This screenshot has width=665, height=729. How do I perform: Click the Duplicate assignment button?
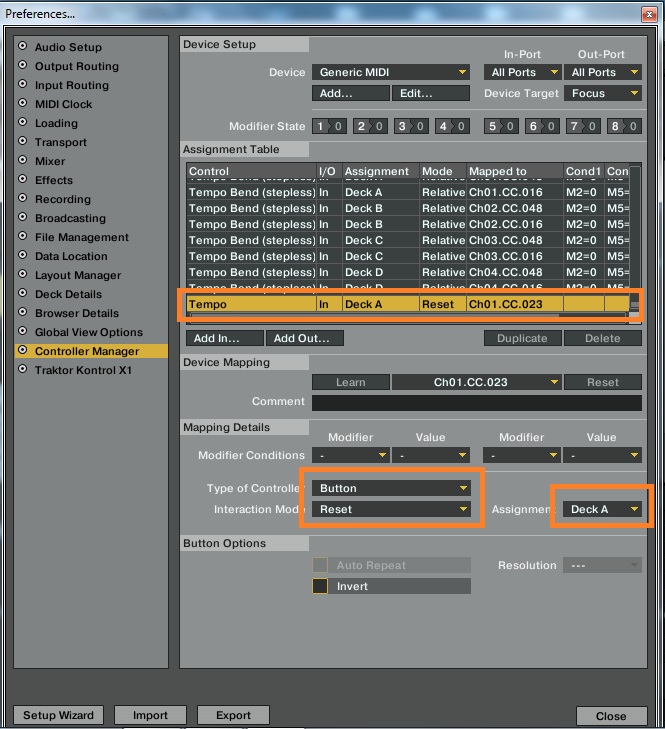[x=523, y=338]
